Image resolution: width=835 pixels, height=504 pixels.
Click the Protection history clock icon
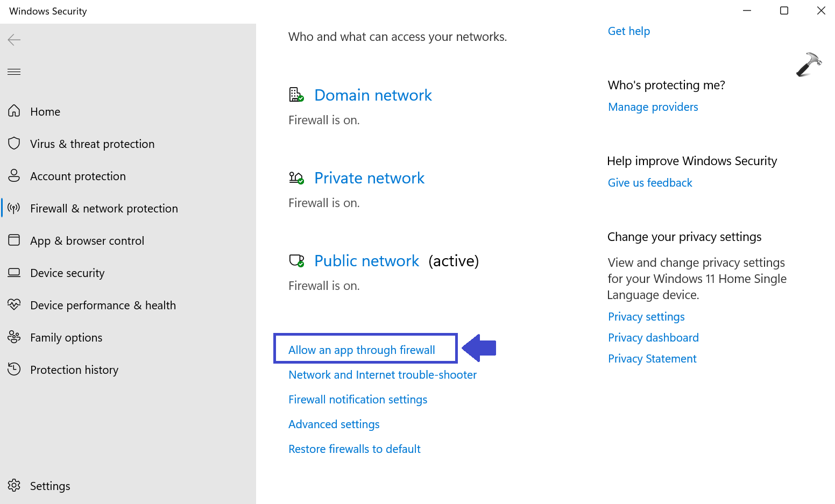tap(14, 370)
